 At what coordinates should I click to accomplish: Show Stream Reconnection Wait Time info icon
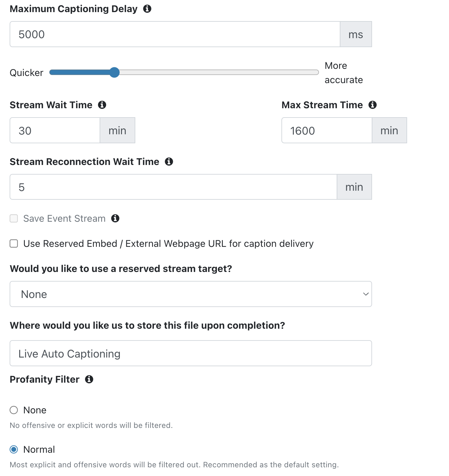[x=169, y=162]
